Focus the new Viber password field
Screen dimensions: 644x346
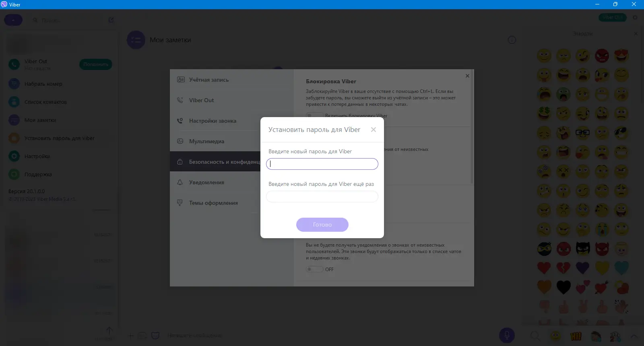322,164
